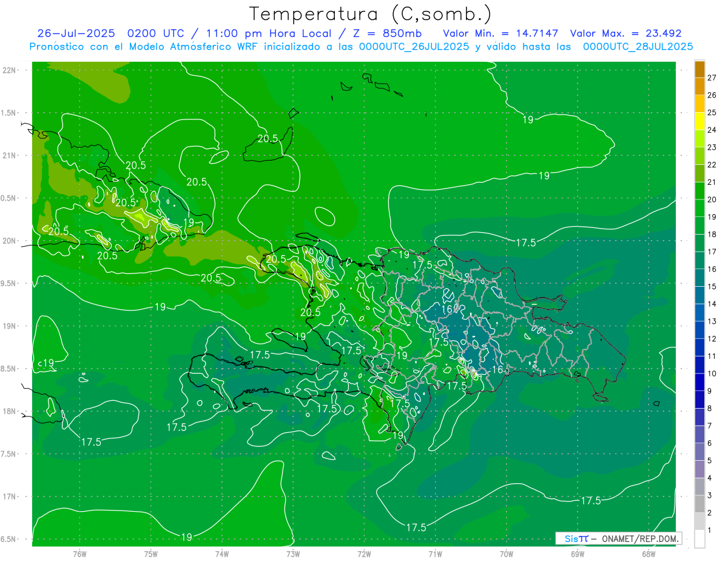Screen dimensions: 728x562
Task: Click the '68W' longitude axis label
Action: click(649, 554)
